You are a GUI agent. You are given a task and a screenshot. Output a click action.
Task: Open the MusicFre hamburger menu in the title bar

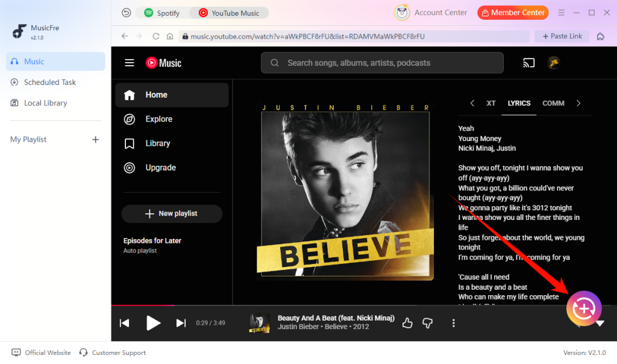tap(561, 13)
